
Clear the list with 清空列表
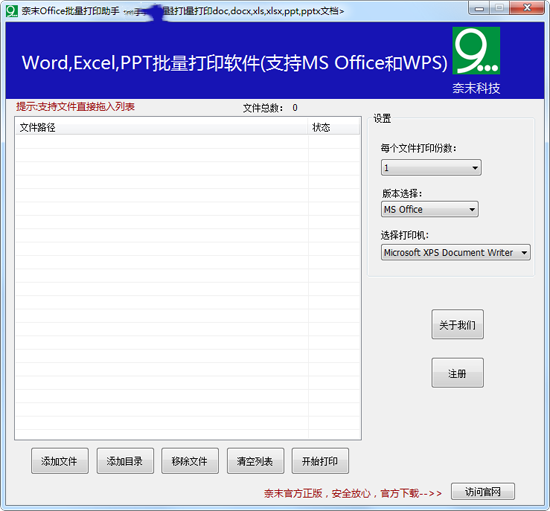point(255,461)
